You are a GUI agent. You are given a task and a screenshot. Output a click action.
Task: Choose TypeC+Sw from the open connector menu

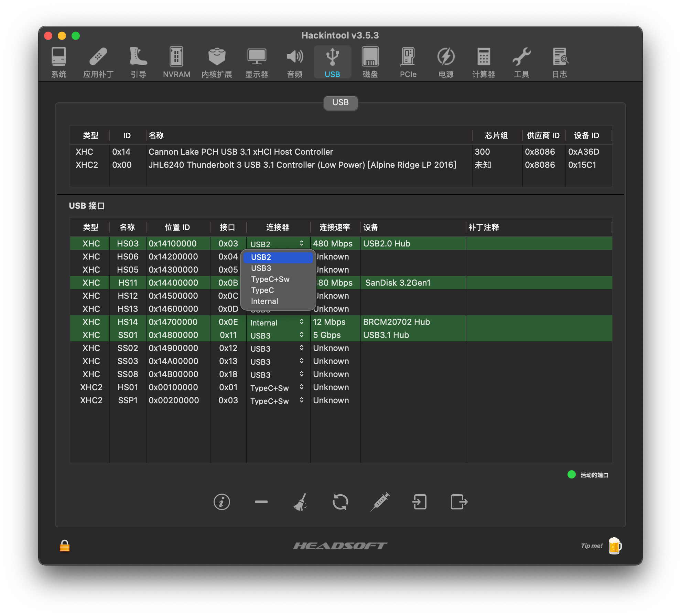(270, 279)
